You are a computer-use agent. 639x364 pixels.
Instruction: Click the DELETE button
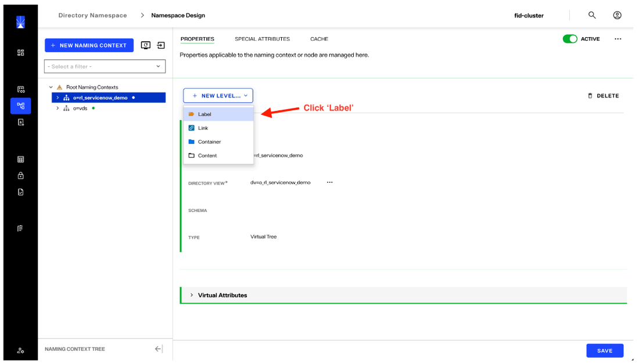coord(603,96)
